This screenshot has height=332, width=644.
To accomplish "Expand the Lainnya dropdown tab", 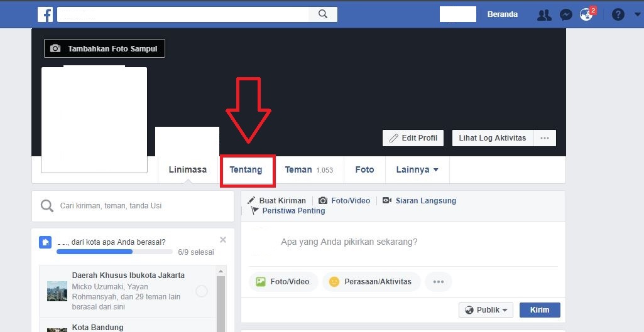I will 417,169.
